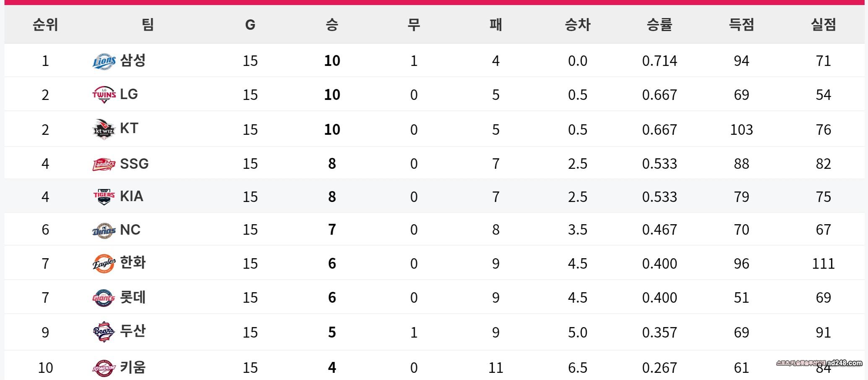The image size is (868, 380).
Task: Click the Lotte Giants team logo
Action: coord(104,298)
